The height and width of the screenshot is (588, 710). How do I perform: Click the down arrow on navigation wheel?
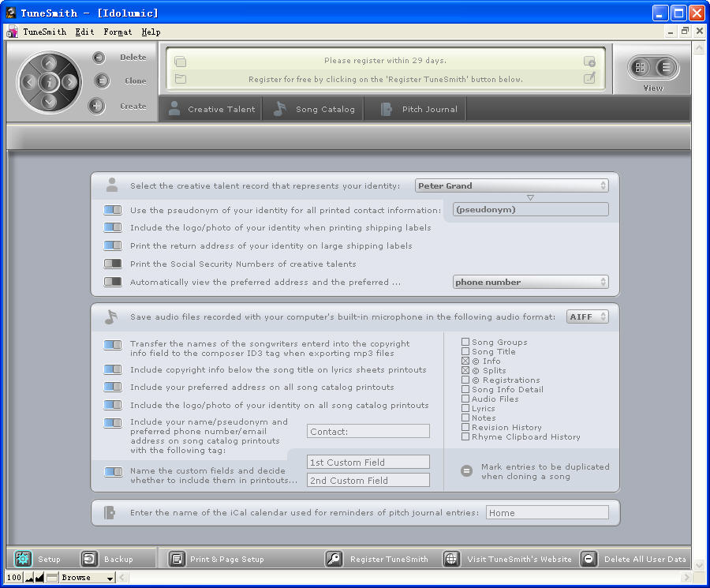49,102
